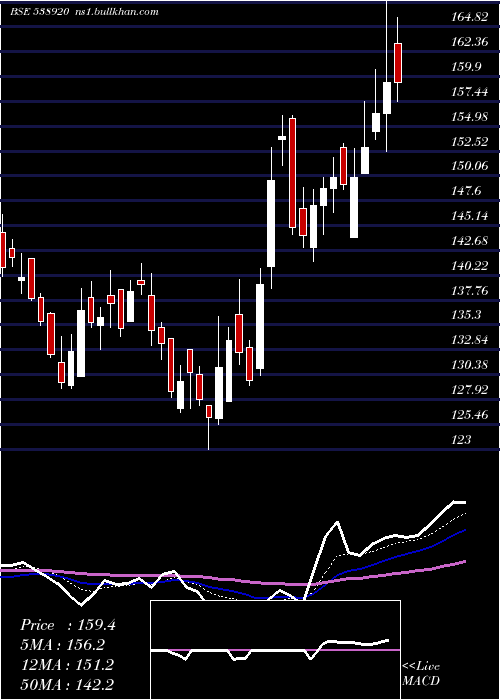Select the 152.52 price axis label
Screen dimensions: 500x700
(x=468, y=142)
